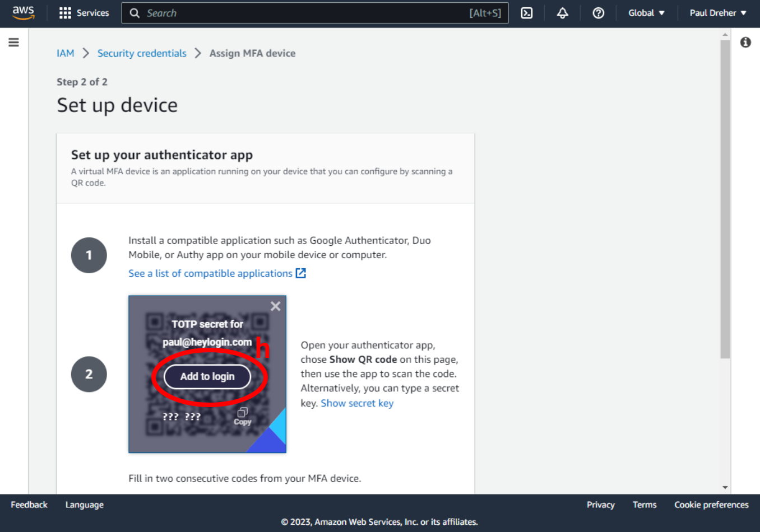Open the Global region dropdown
The image size is (760, 532).
coord(646,13)
